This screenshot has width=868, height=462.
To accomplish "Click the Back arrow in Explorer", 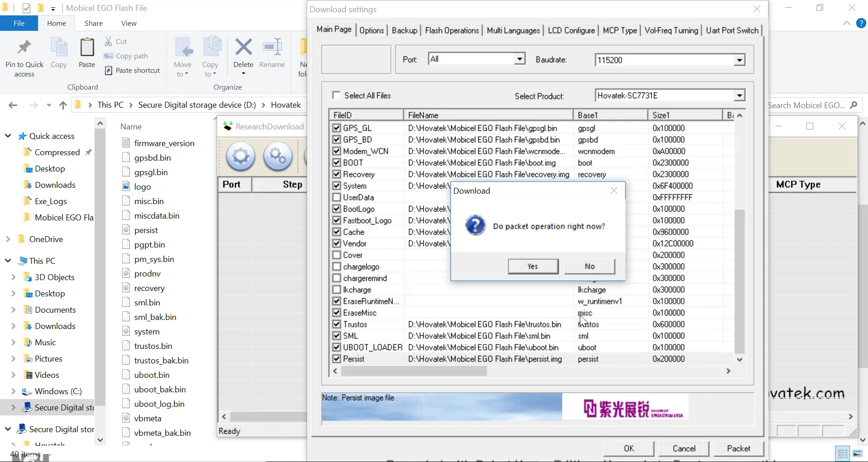I will (13, 105).
